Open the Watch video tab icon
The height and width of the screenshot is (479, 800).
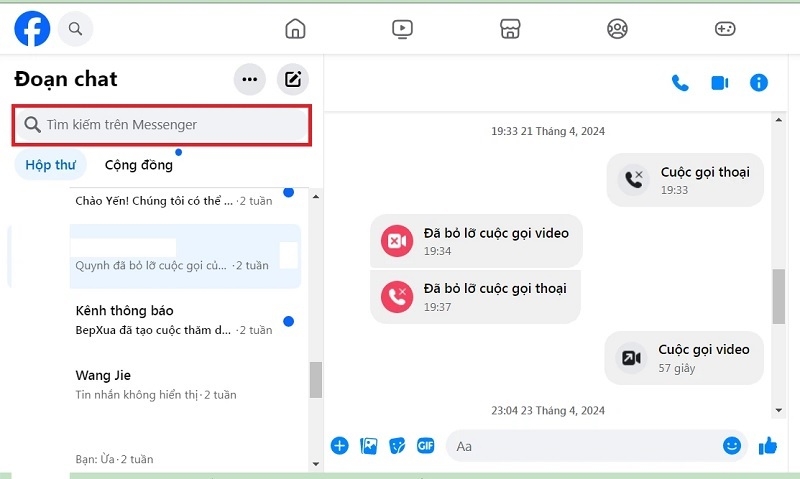pyautogui.click(x=402, y=29)
